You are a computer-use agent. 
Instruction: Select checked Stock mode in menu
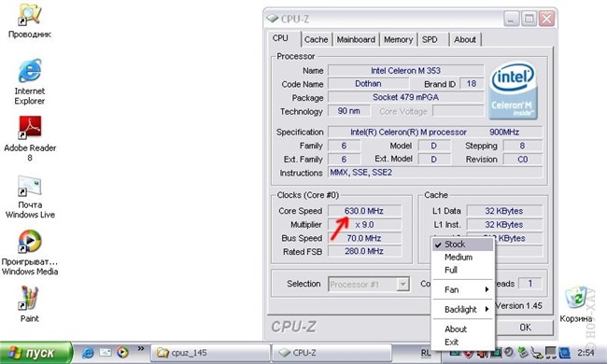463,245
